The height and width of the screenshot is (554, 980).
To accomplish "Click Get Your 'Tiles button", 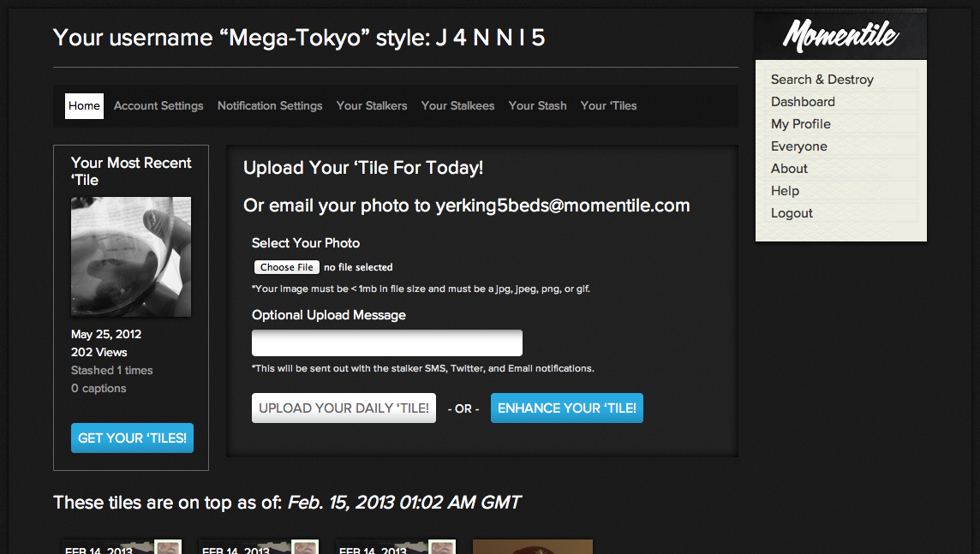I will 133,438.
